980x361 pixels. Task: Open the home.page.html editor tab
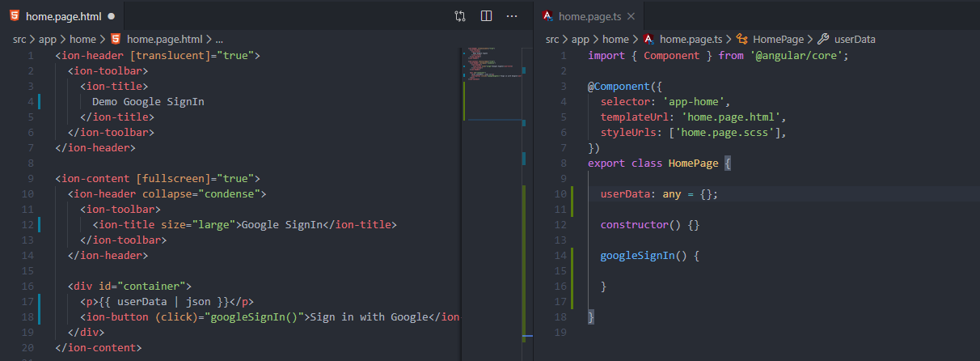click(61, 15)
